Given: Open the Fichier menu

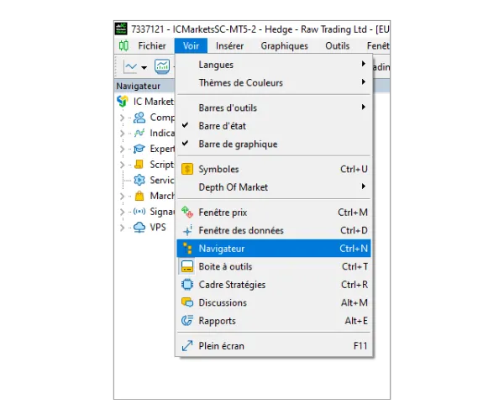Looking at the screenshot, I should click(x=152, y=46).
